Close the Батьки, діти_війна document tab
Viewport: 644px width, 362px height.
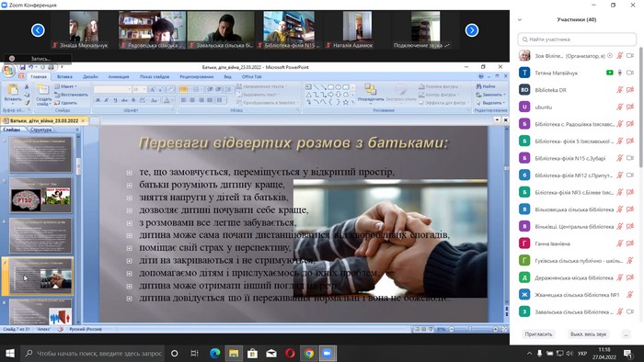83,120
